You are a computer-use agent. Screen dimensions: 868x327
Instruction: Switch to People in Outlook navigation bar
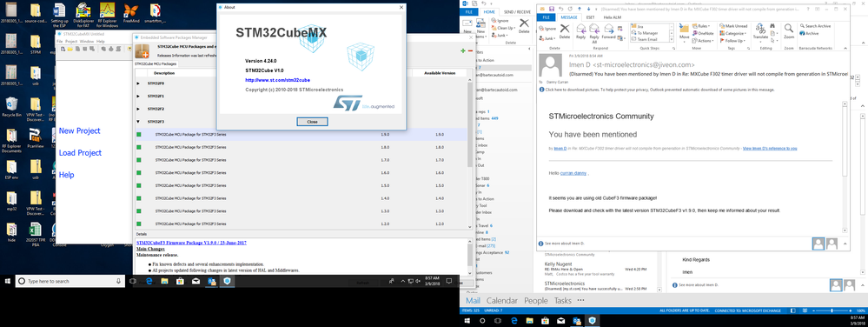pos(536,300)
